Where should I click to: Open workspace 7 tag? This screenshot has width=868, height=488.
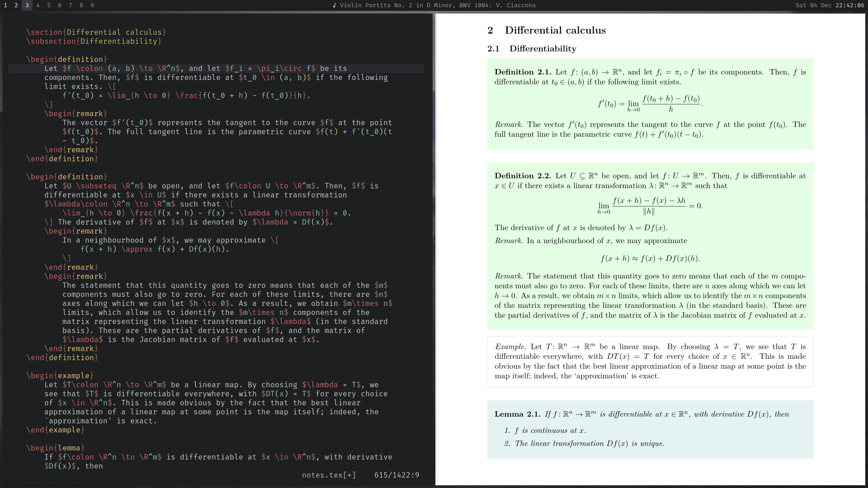[71, 5]
